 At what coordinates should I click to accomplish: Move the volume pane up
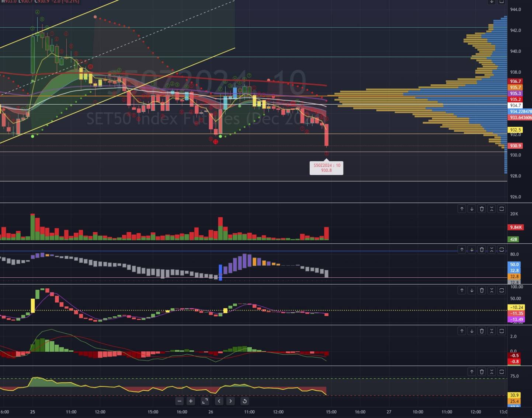[462, 209]
